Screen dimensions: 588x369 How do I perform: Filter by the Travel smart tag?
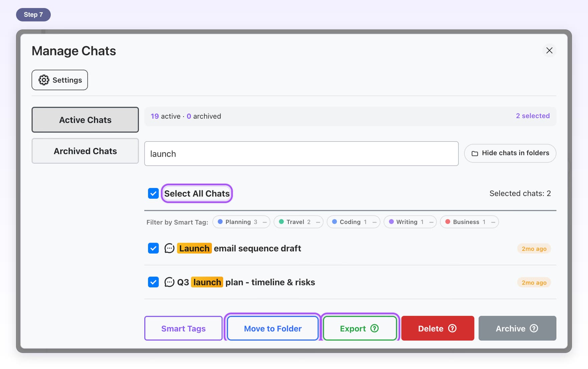point(298,222)
